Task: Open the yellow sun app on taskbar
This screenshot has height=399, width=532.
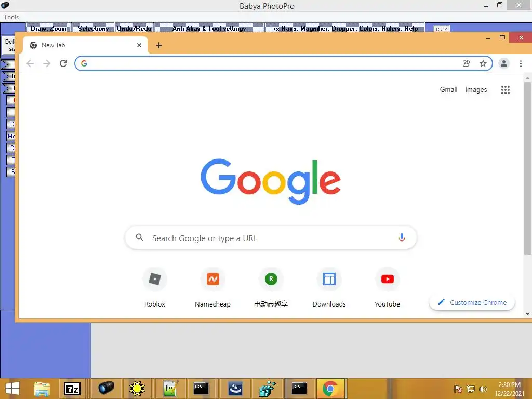Action: 137,389
